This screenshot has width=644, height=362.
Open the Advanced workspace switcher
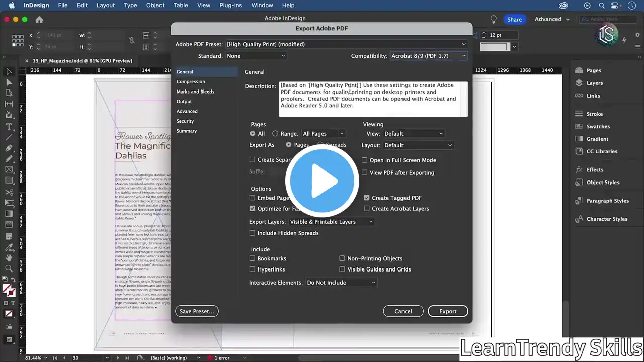[x=552, y=19]
